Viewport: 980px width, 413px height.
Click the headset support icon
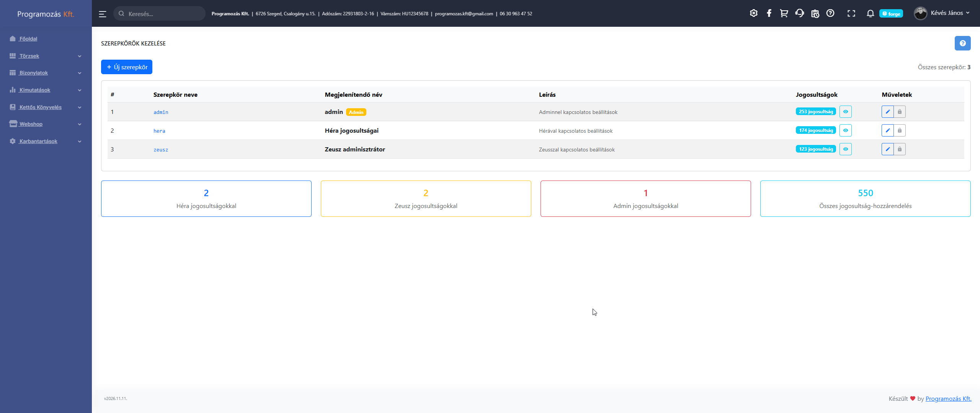click(x=799, y=13)
